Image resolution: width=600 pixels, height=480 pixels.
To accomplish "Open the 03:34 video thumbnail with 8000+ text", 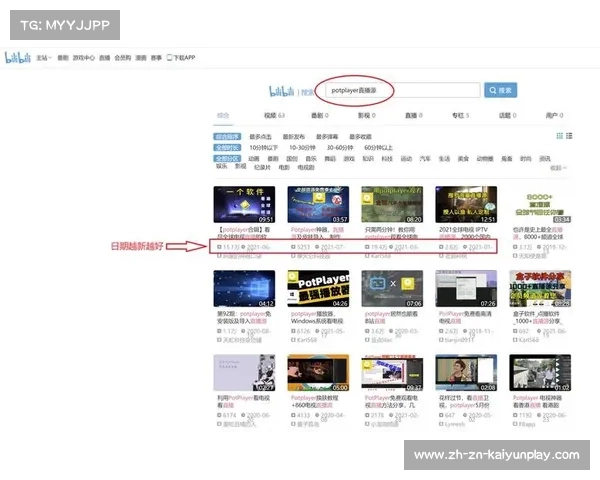I will 540,204.
